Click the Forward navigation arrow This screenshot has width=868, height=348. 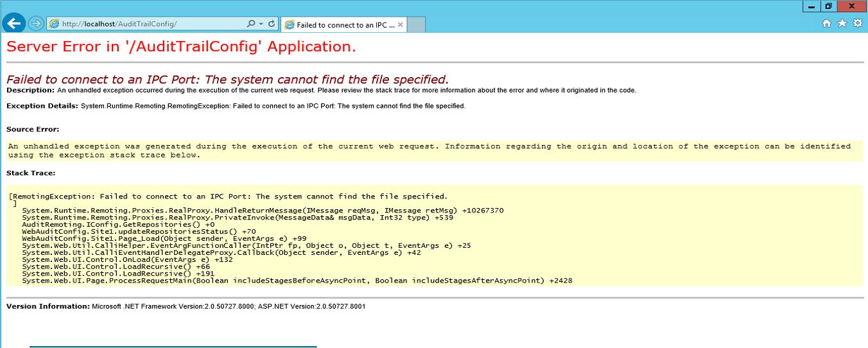36,24
